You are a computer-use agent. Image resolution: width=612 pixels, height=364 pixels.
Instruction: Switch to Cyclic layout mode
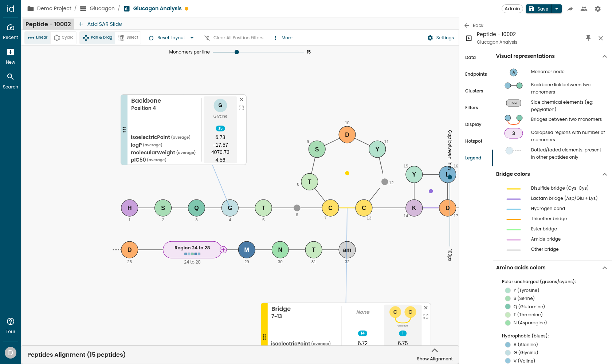(64, 37)
